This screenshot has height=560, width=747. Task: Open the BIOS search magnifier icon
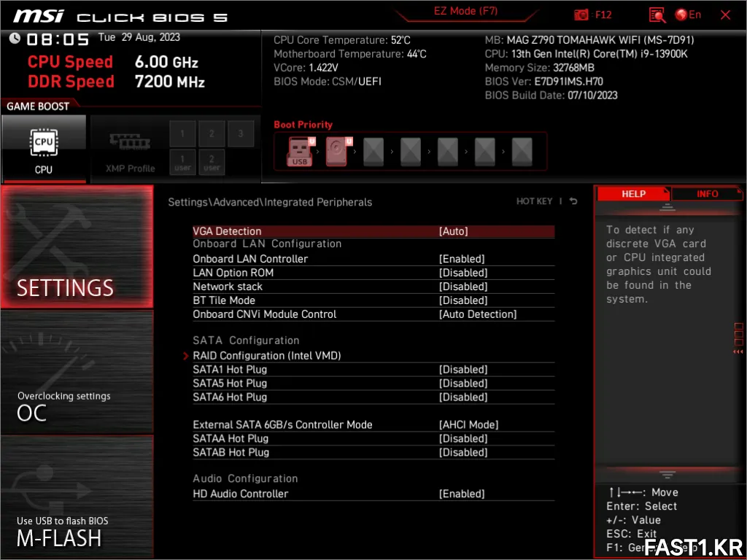click(x=657, y=15)
